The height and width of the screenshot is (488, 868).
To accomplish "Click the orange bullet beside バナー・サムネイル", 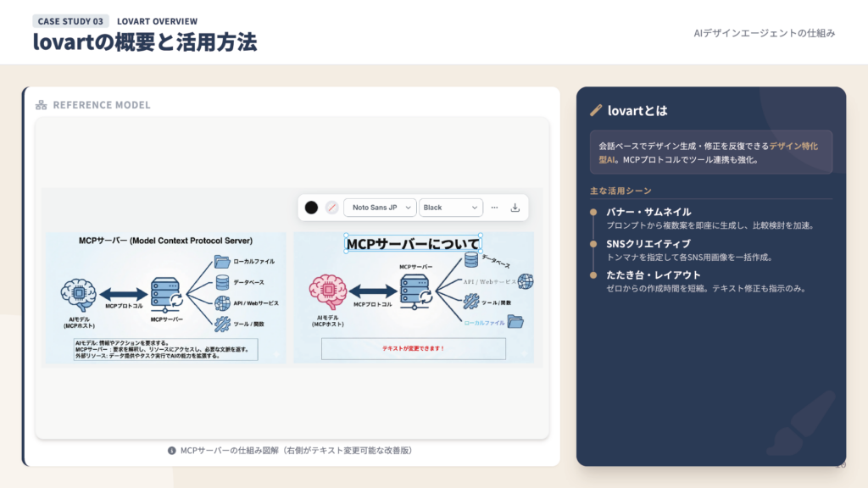I will [593, 212].
